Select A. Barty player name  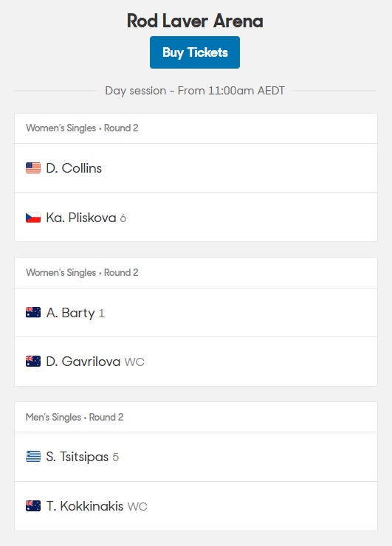point(70,313)
